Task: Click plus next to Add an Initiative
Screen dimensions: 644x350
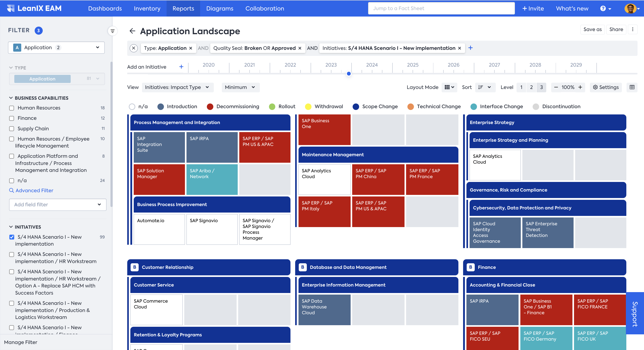Action: coord(181,67)
